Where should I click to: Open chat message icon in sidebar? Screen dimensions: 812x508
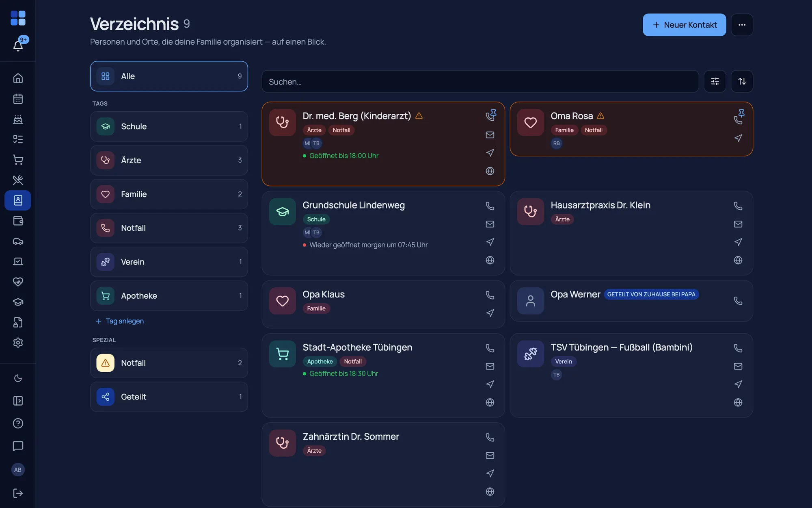pos(18,446)
